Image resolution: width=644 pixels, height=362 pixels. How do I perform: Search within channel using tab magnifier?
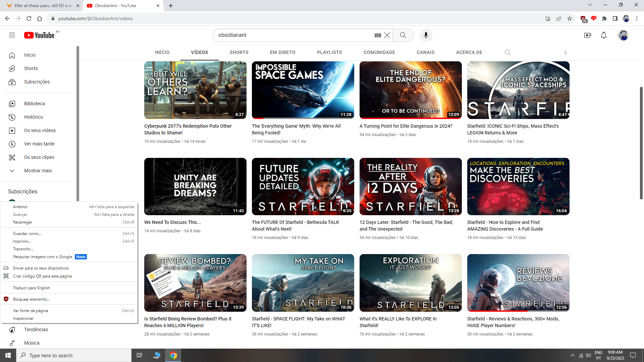pos(507,53)
